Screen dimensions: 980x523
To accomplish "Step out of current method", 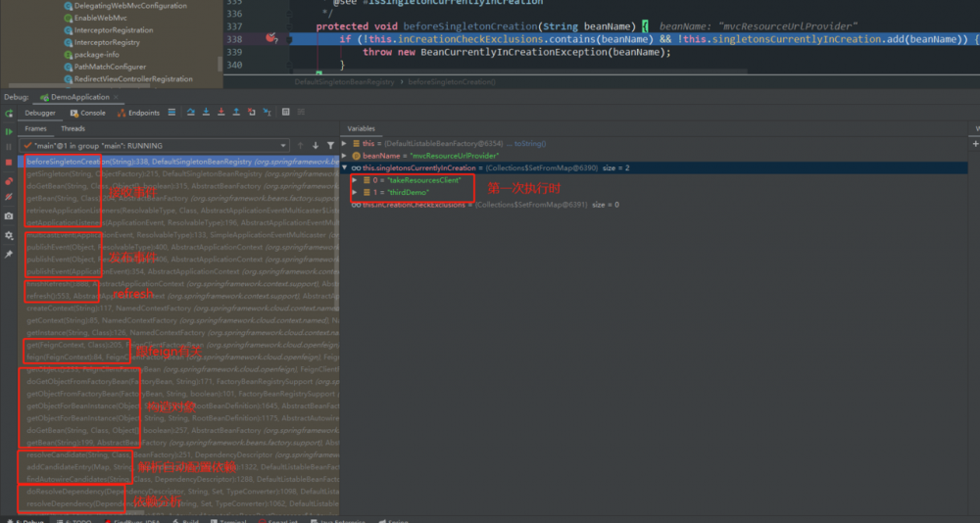I will click(236, 113).
